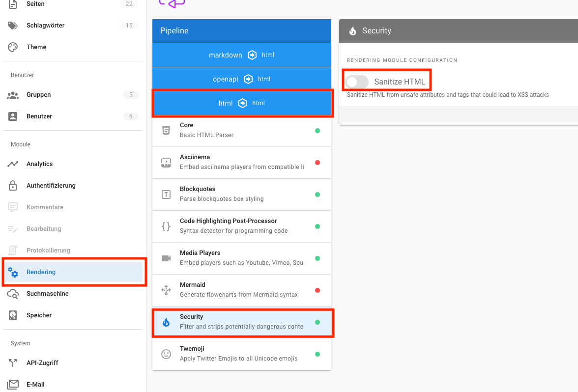Click the Authentifizierung lock icon

coord(13,185)
